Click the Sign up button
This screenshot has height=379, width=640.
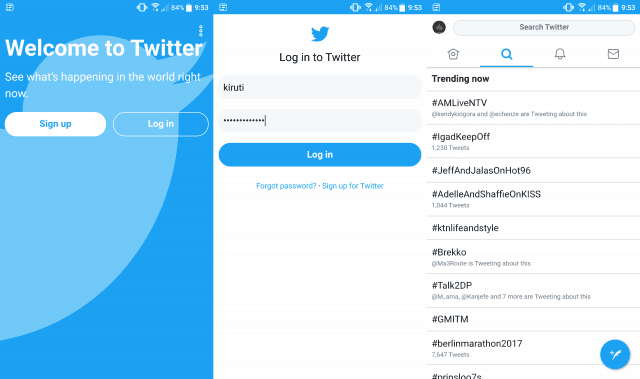click(x=56, y=124)
